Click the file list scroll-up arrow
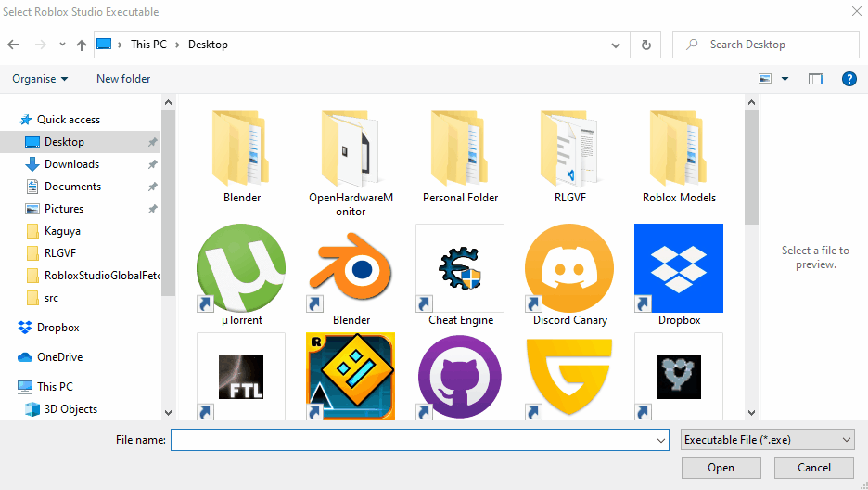 click(751, 102)
